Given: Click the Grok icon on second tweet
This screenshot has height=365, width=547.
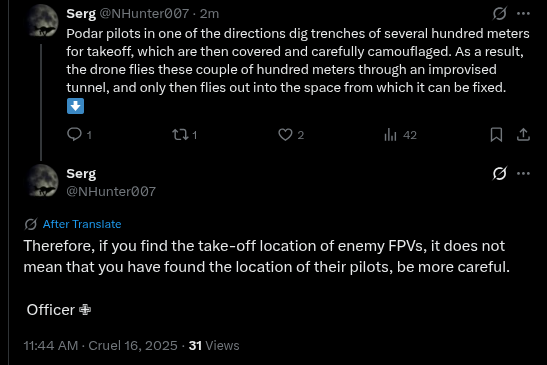Looking at the screenshot, I should [x=500, y=173].
